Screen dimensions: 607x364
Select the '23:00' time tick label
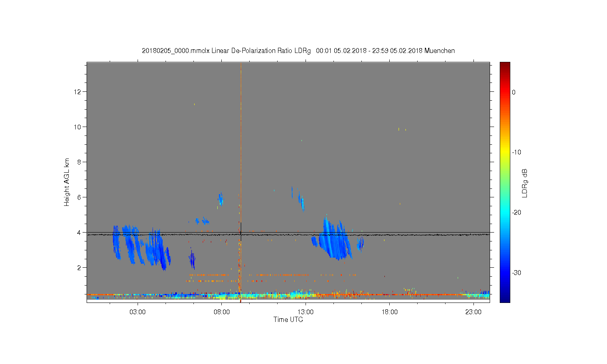(x=473, y=312)
